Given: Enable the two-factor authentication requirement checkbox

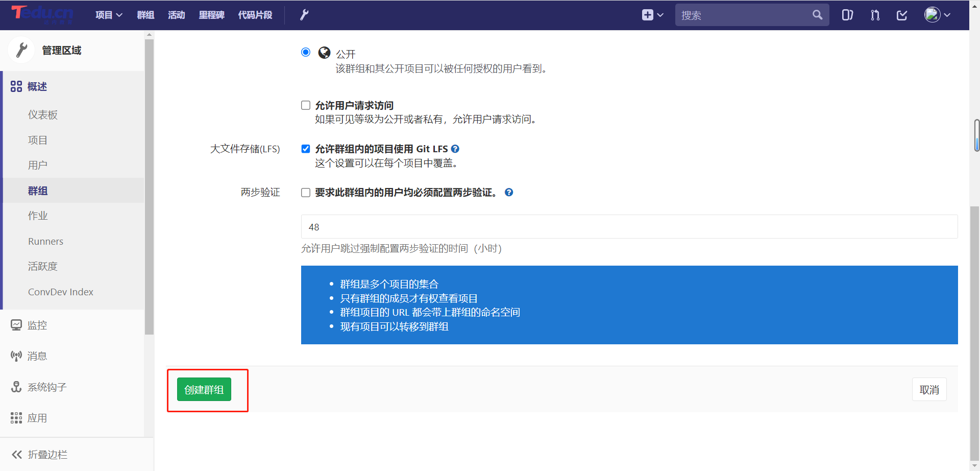Looking at the screenshot, I should click(306, 193).
